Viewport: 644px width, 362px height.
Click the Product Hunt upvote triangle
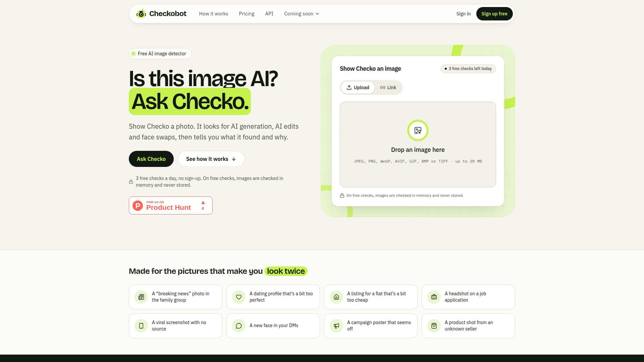point(203,202)
